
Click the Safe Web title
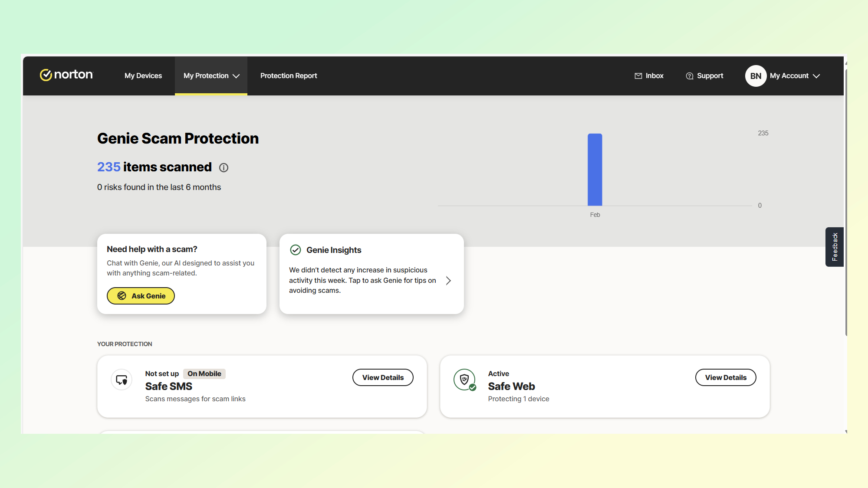point(511,386)
